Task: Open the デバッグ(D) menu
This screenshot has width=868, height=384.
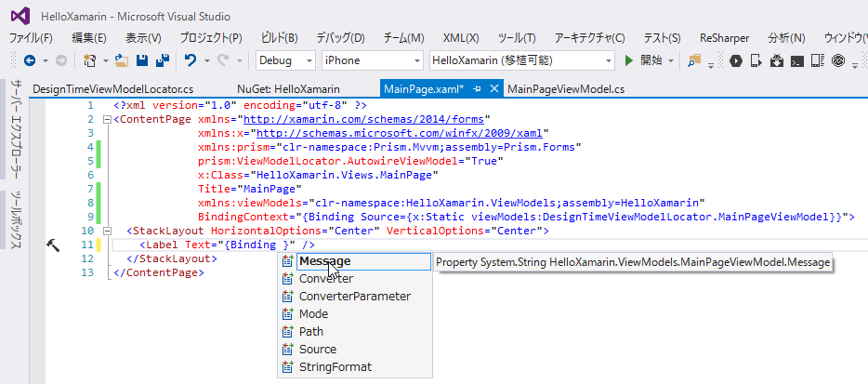Action: pos(340,38)
